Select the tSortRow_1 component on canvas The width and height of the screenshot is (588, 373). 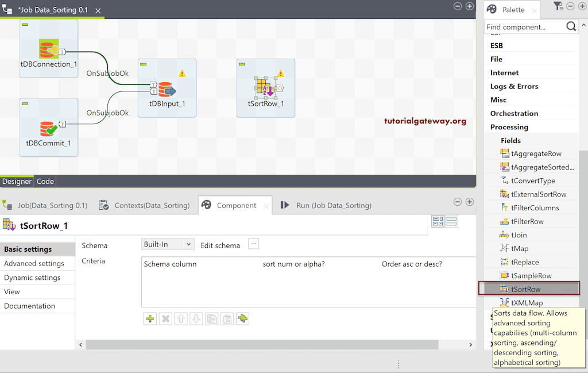tap(266, 87)
